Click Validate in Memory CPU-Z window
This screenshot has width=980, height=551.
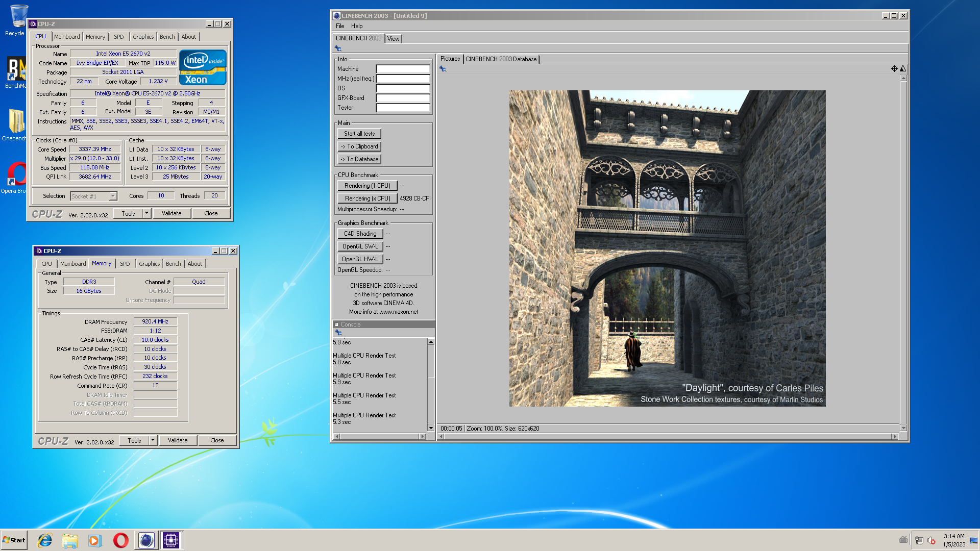click(x=178, y=440)
